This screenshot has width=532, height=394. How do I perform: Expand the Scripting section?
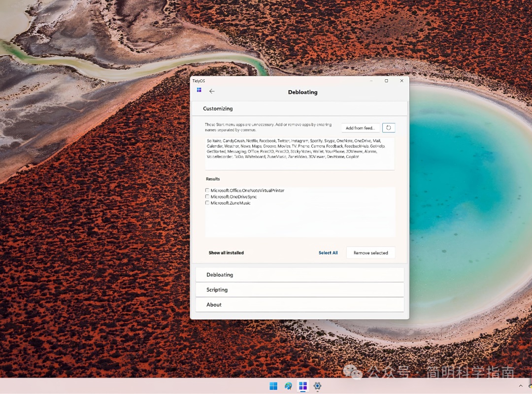(x=299, y=290)
